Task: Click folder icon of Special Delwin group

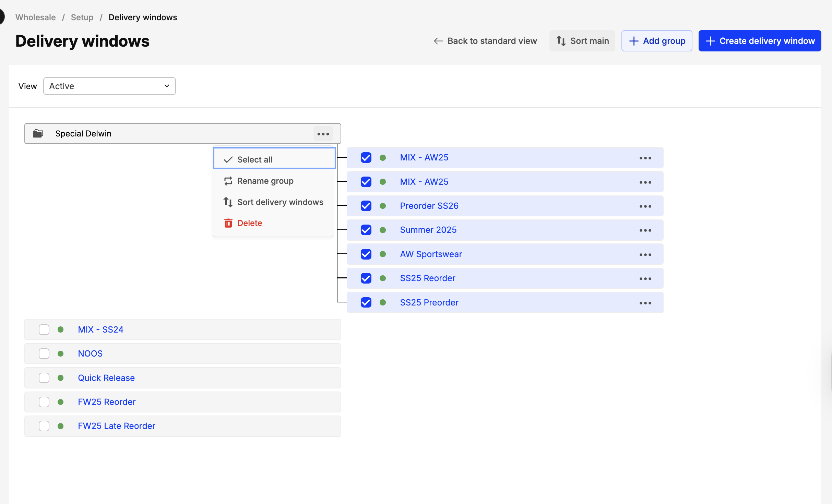Action: point(38,133)
